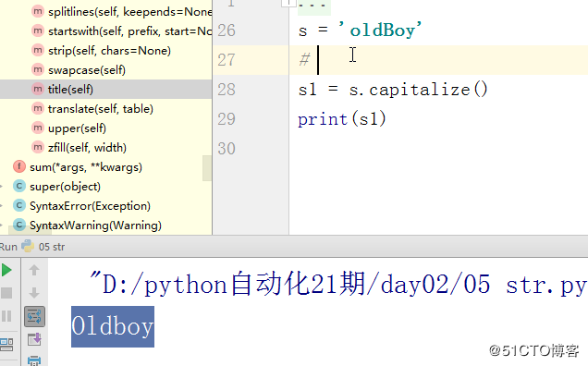The image size is (588, 366).
Task: Click method icon beside swapcase(self)
Action: click(x=38, y=69)
